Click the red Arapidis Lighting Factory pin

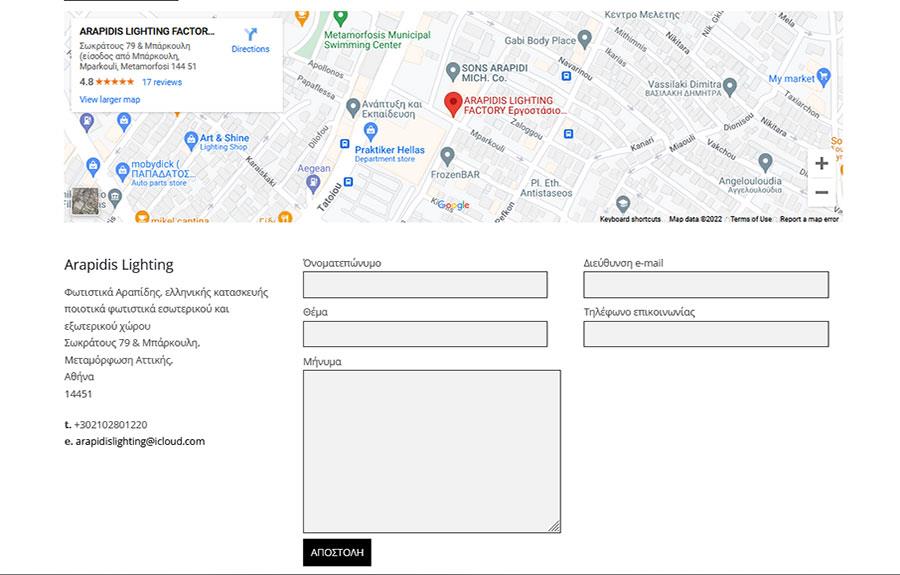coord(453,104)
